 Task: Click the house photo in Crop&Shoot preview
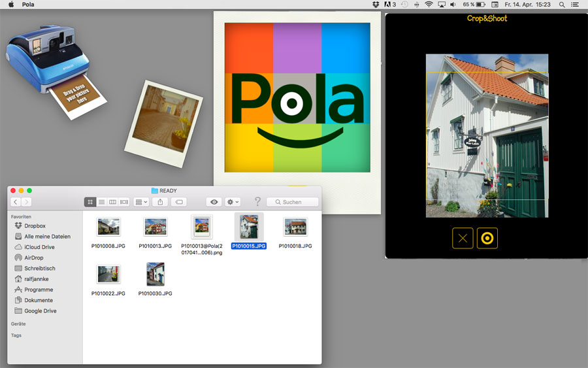coord(487,136)
